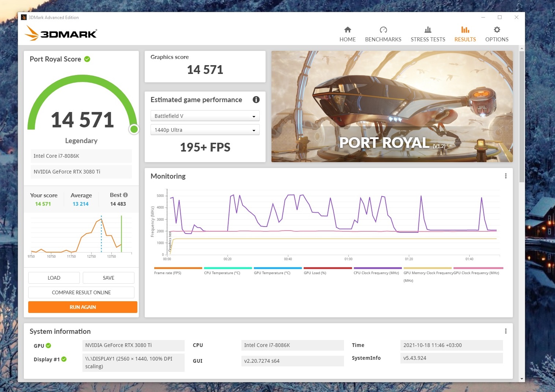This screenshot has height=392, width=555.
Task: Toggle the CPU Clock Frequency legend swatch
Action: [x=378, y=268]
